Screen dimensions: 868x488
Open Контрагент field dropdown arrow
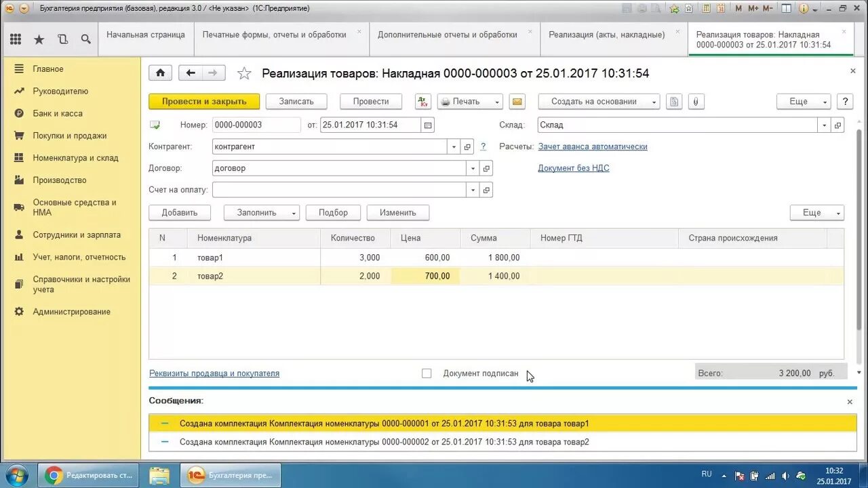click(454, 146)
